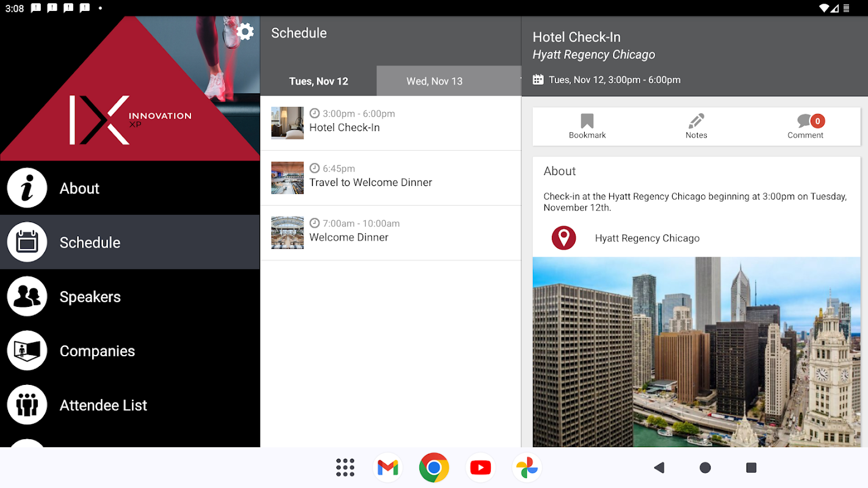Click the Notes label button
The height and width of the screenshot is (488, 868).
pyautogui.click(x=696, y=135)
